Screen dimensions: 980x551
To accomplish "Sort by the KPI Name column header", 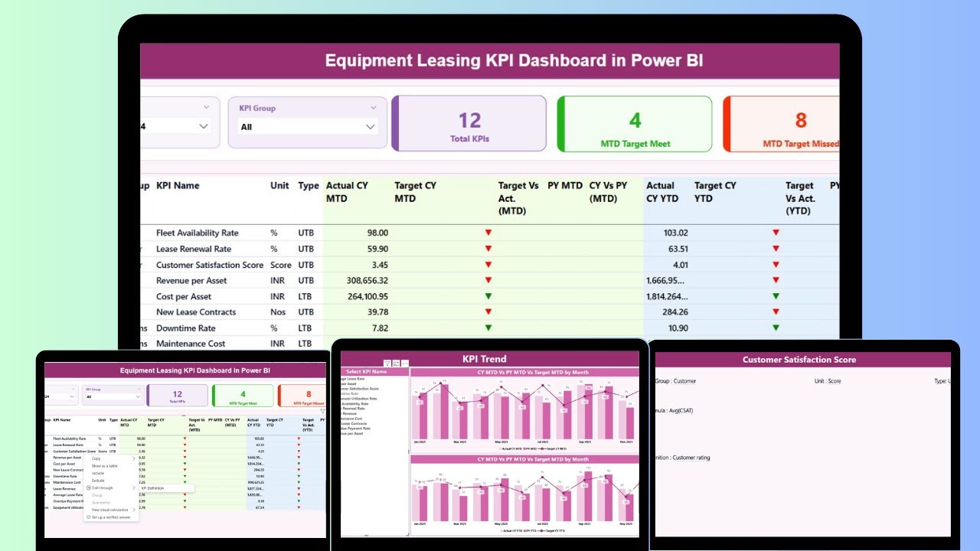I will tap(178, 185).
